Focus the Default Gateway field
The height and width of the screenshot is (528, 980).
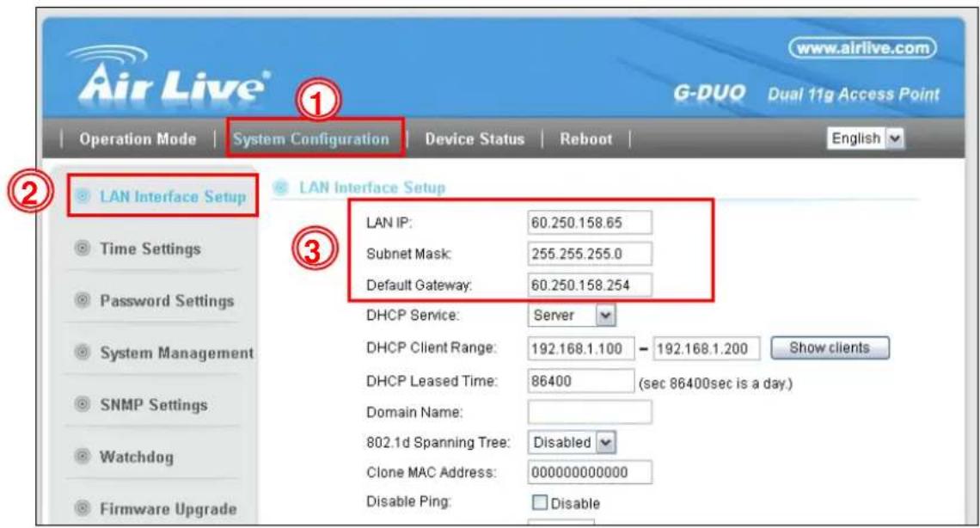(x=590, y=285)
